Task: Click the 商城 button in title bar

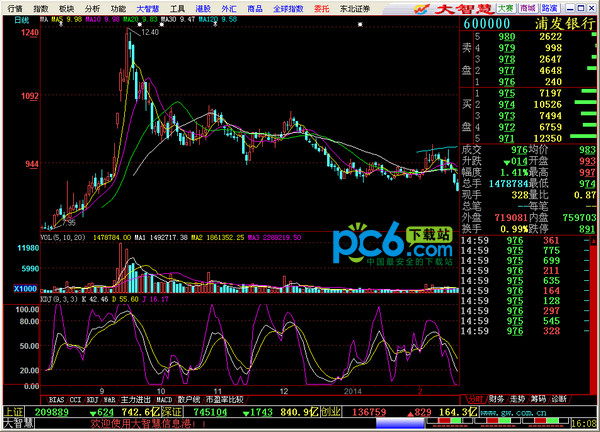Action: tap(528, 8)
